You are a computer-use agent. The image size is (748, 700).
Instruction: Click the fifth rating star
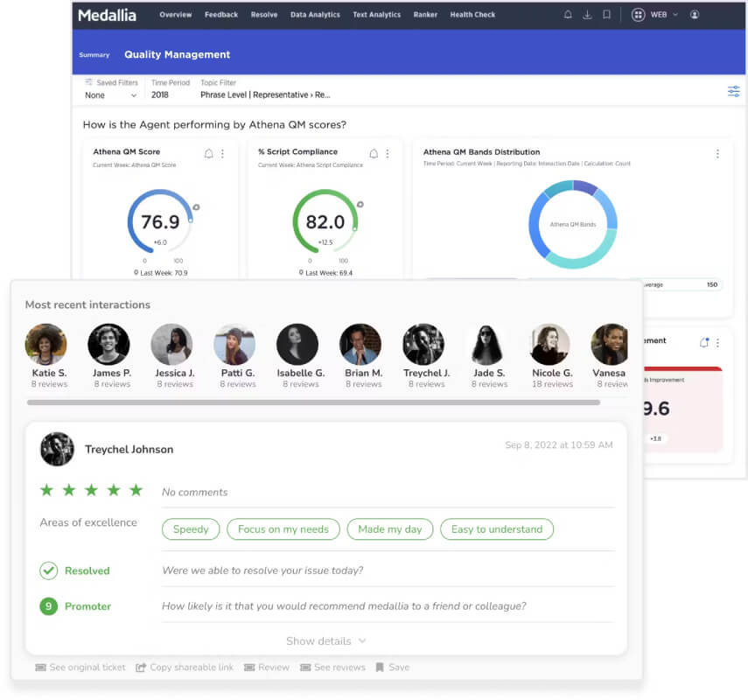click(136, 490)
